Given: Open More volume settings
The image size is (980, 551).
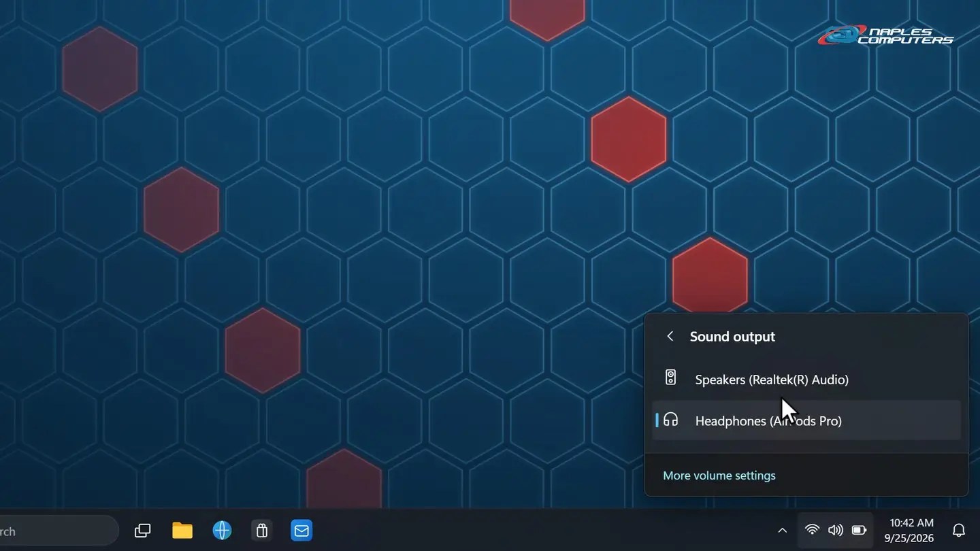Looking at the screenshot, I should click(719, 475).
